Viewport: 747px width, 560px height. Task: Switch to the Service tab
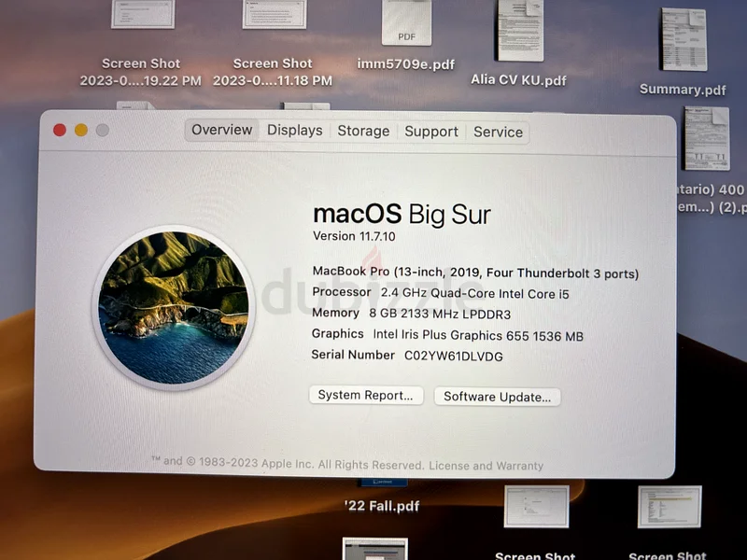[x=498, y=132]
